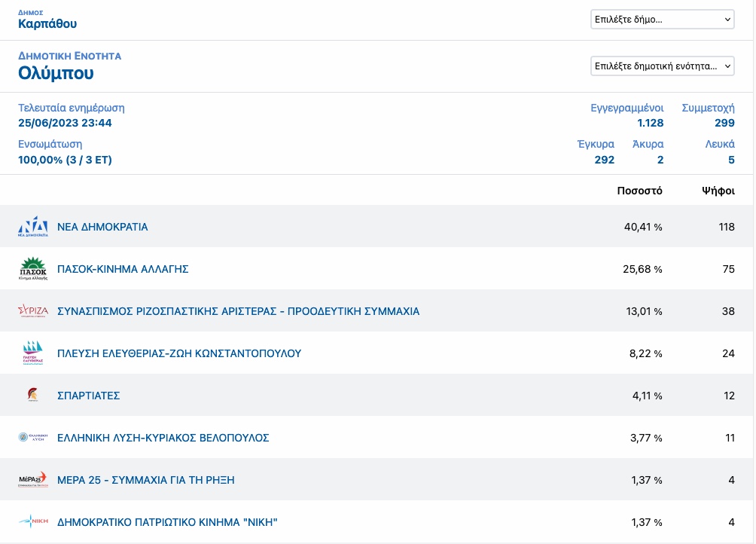Click the '13,01 %' percentage for SYRIZA
Image resolution: width=756 pixels, height=544 pixels.
point(644,311)
